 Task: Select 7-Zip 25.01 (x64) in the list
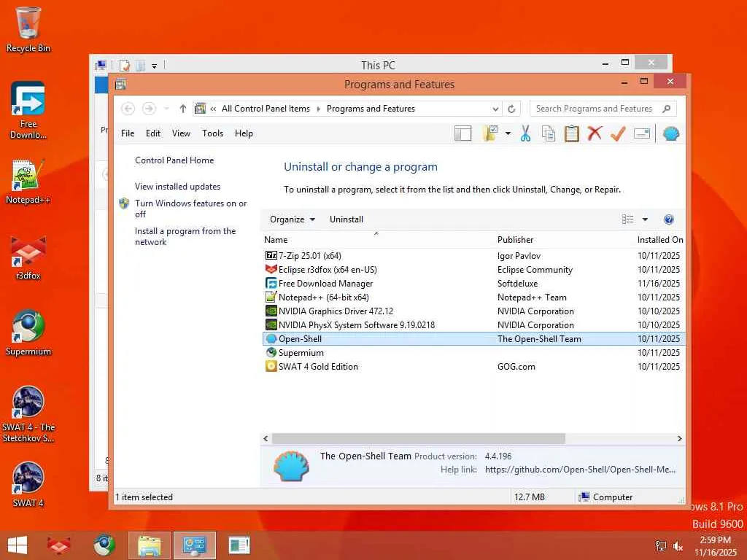tap(473, 256)
